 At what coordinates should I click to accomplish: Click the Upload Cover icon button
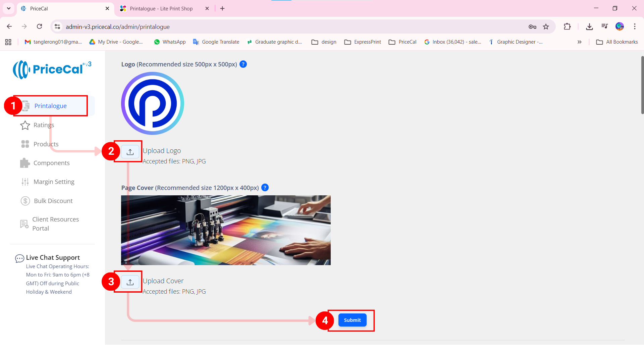130,282
